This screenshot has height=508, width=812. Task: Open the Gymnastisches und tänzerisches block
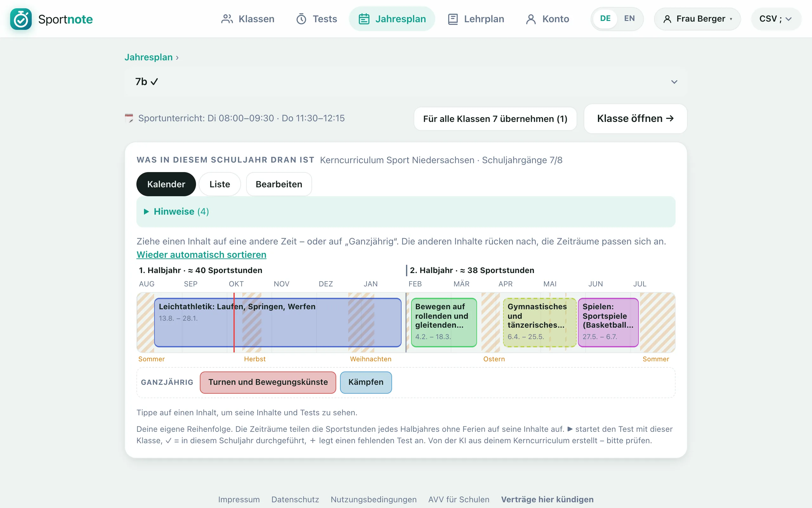pos(540,323)
